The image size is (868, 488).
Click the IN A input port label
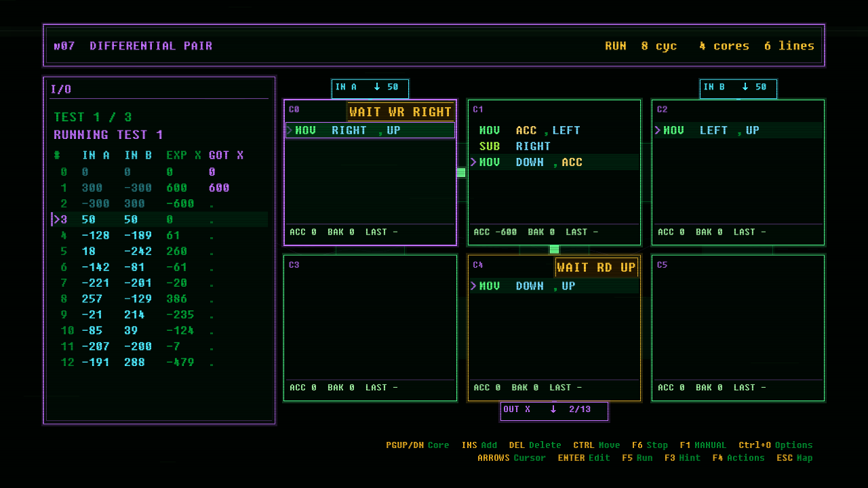pyautogui.click(x=370, y=88)
